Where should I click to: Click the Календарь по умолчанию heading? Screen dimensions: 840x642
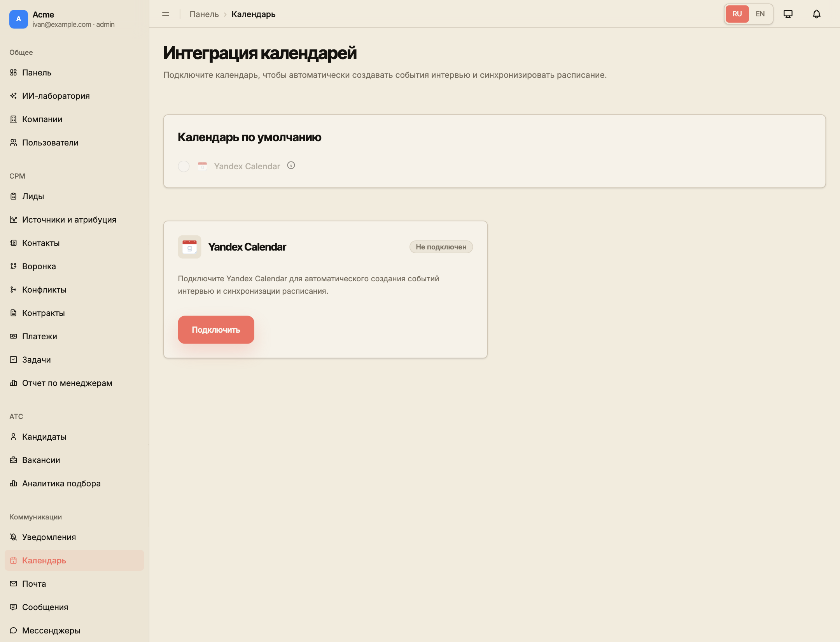point(250,137)
